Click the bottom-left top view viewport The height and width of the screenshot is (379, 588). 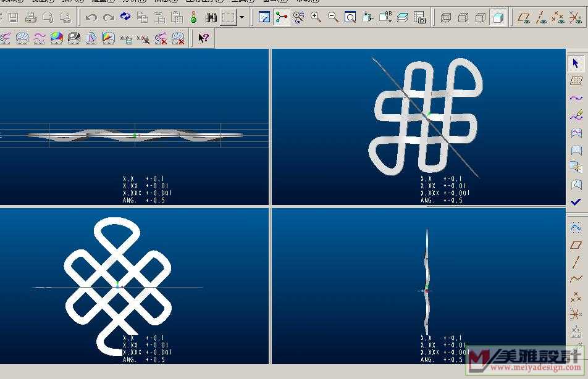pyautogui.click(x=134, y=286)
